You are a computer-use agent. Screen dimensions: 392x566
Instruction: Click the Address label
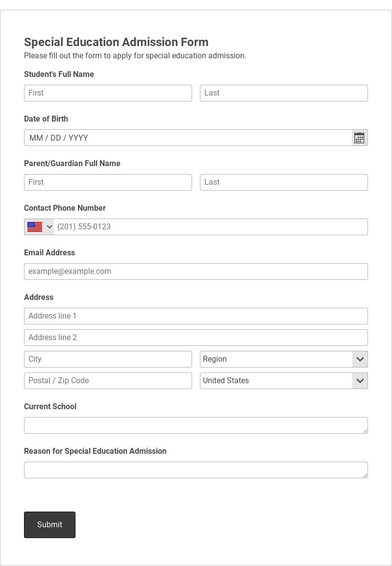tap(39, 297)
